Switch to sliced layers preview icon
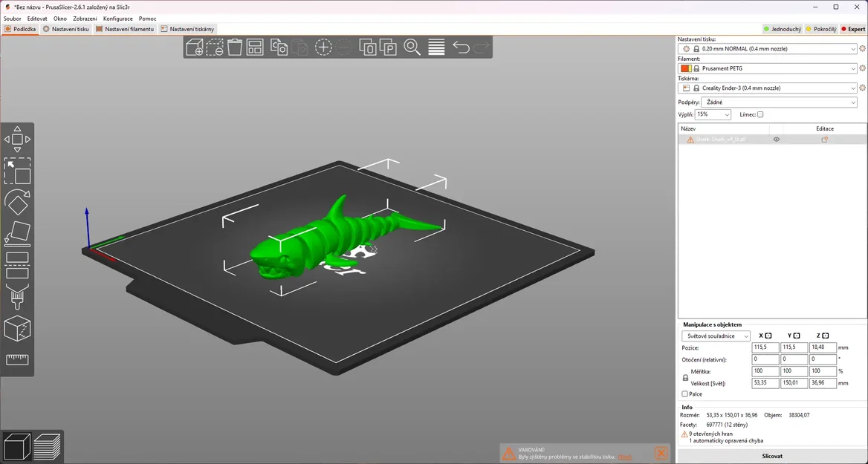The height and width of the screenshot is (464, 868). (x=48, y=447)
